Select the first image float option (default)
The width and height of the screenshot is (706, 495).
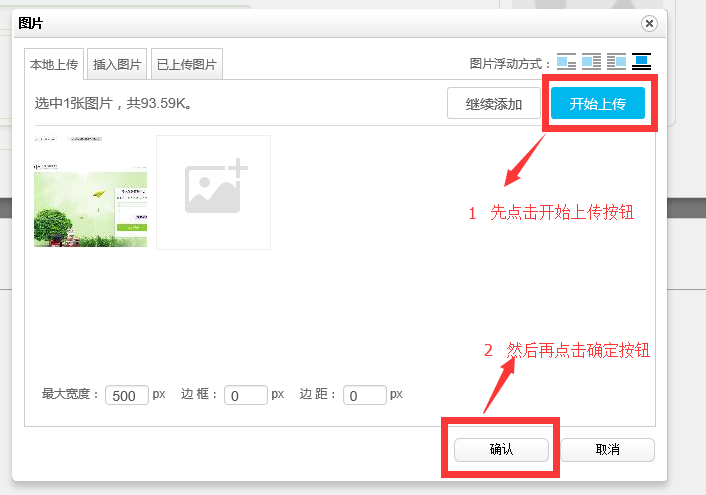coord(567,62)
